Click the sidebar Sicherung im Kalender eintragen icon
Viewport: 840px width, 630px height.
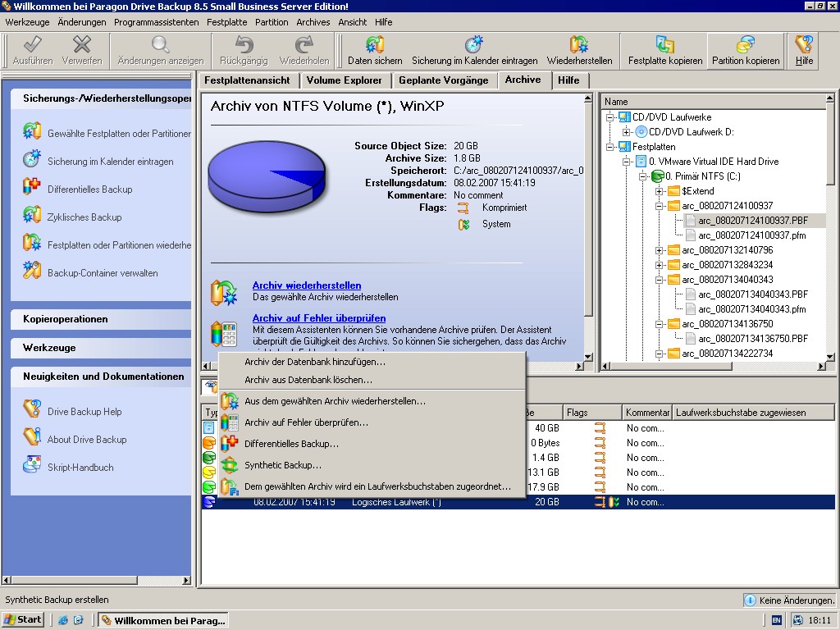click(x=32, y=159)
